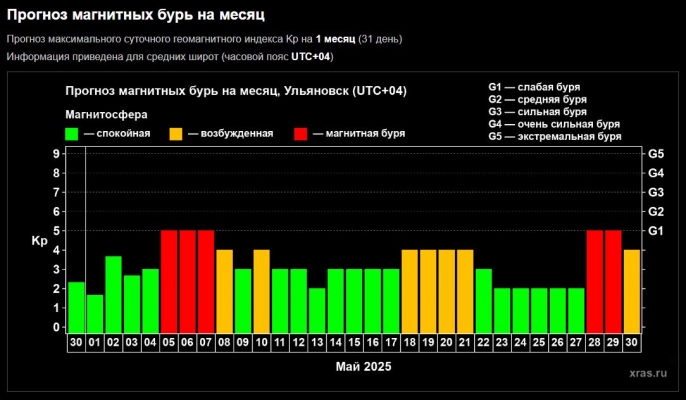
Task: Click the yellow bar for May 10
Action: 262,290
